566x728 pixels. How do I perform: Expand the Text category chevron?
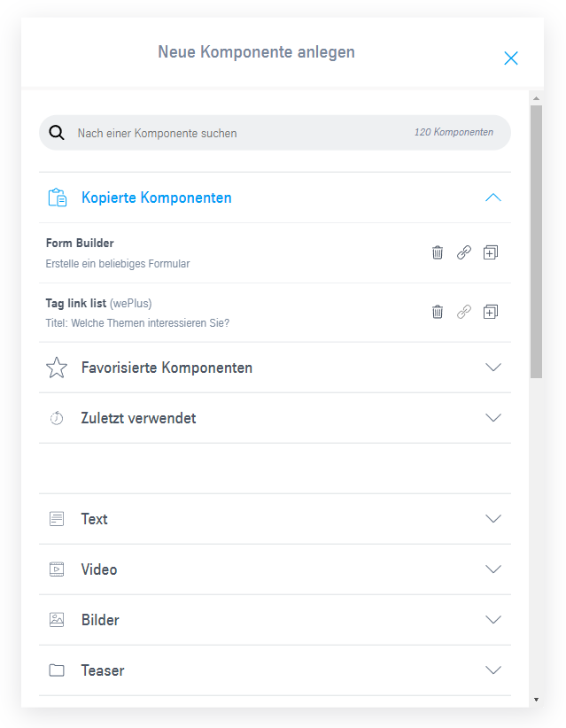point(493,519)
